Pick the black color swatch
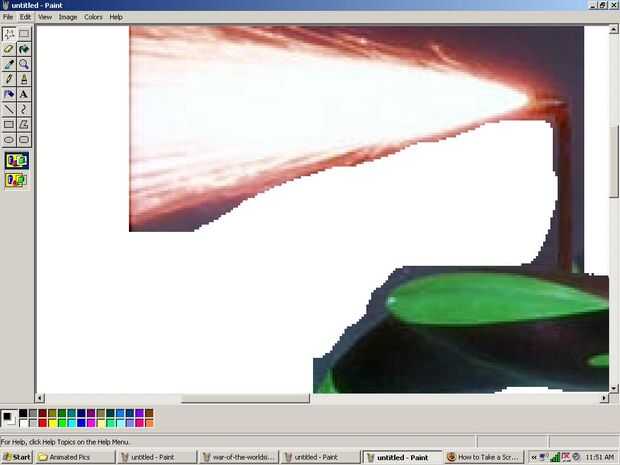The width and height of the screenshot is (620, 465). (x=23, y=413)
